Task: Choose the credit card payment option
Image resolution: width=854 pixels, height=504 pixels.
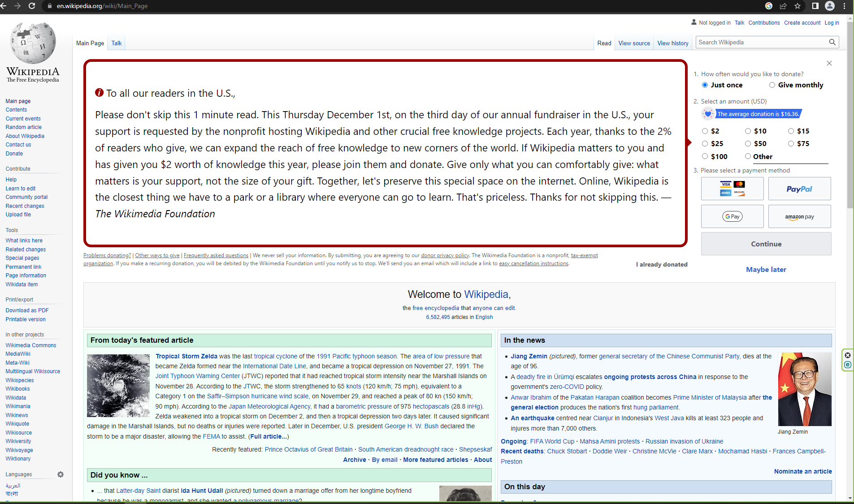Action: (x=732, y=188)
